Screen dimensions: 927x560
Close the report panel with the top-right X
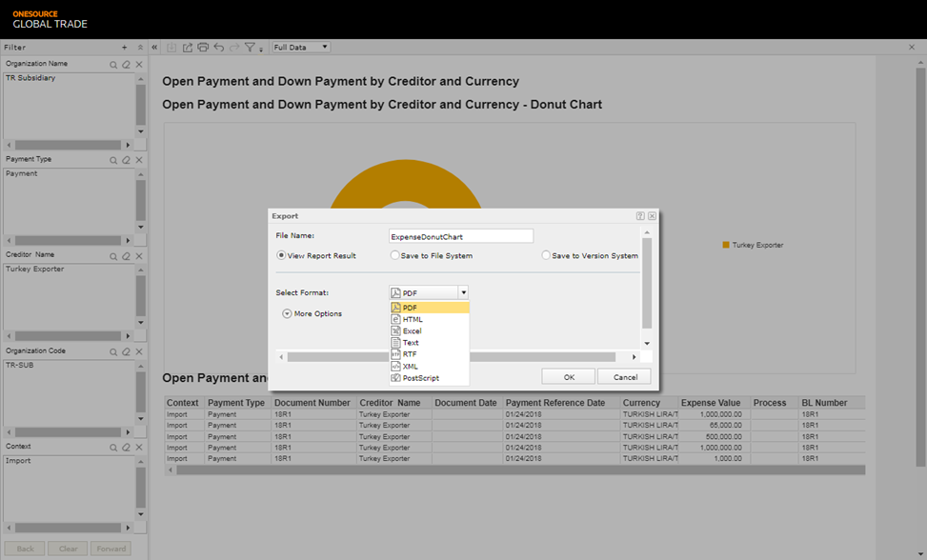[912, 48]
